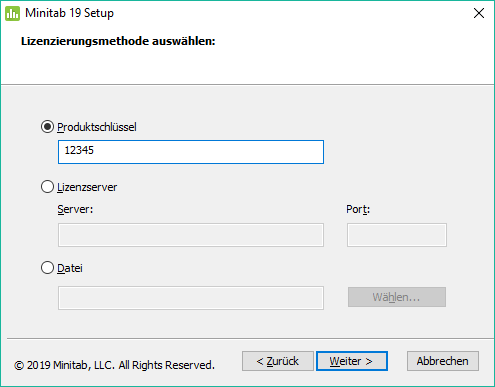Continue with the Weiter button
The width and height of the screenshot is (495, 387).
click(352, 361)
